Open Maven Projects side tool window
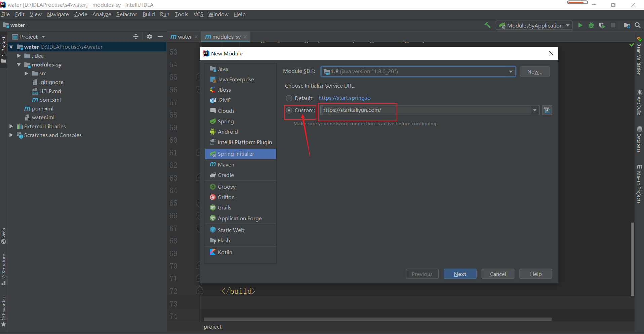 click(x=639, y=184)
